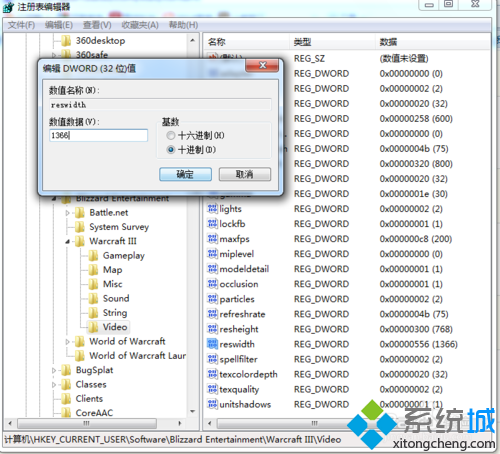
Task: Click the data value 0x00000300 (768)
Action: point(416,329)
